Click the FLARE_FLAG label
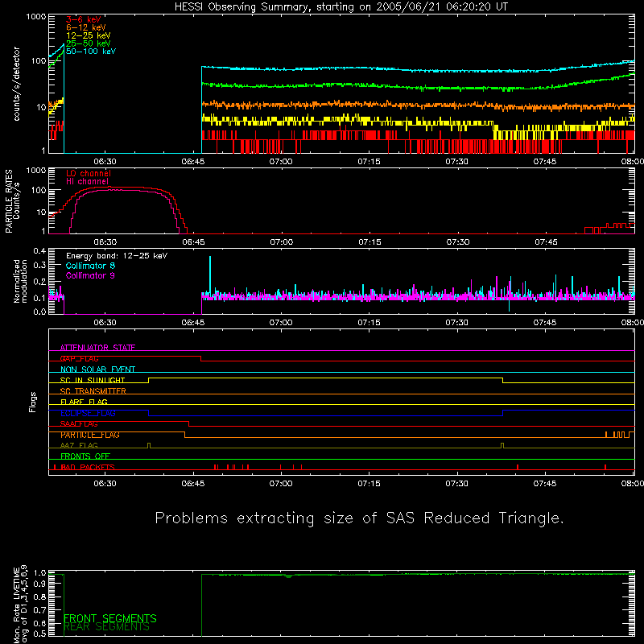Viewport: 644px width, 644px height. [84, 402]
